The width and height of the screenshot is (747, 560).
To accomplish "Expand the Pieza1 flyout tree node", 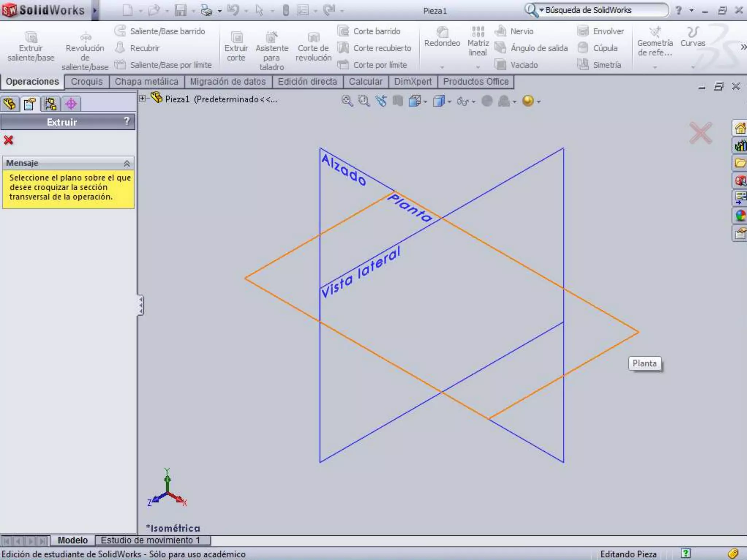I will tap(143, 98).
